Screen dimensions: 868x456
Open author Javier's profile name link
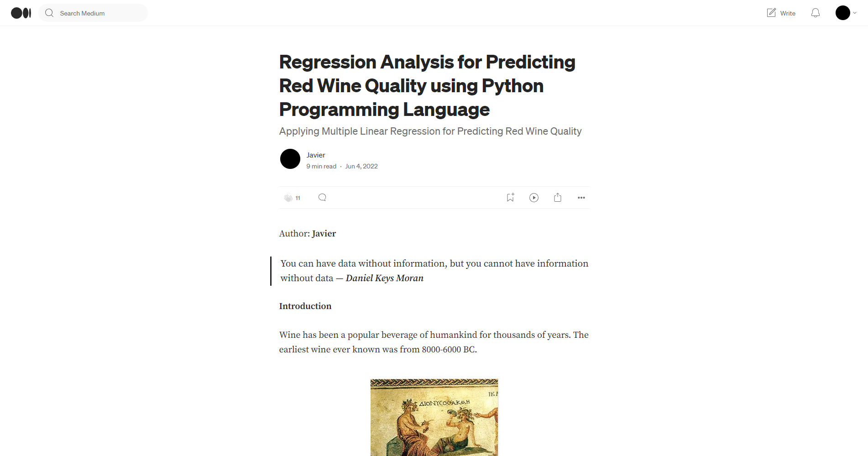pyautogui.click(x=316, y=155)
